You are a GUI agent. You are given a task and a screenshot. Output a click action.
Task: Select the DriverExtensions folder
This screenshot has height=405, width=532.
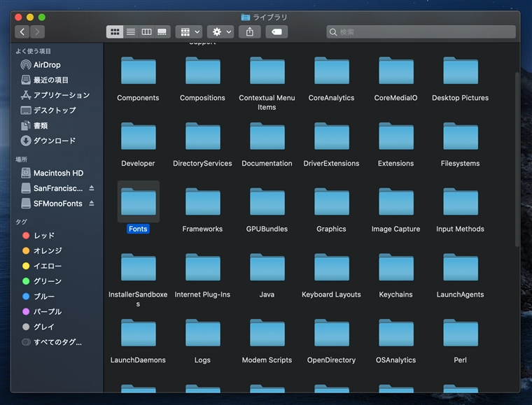(332, 136)
